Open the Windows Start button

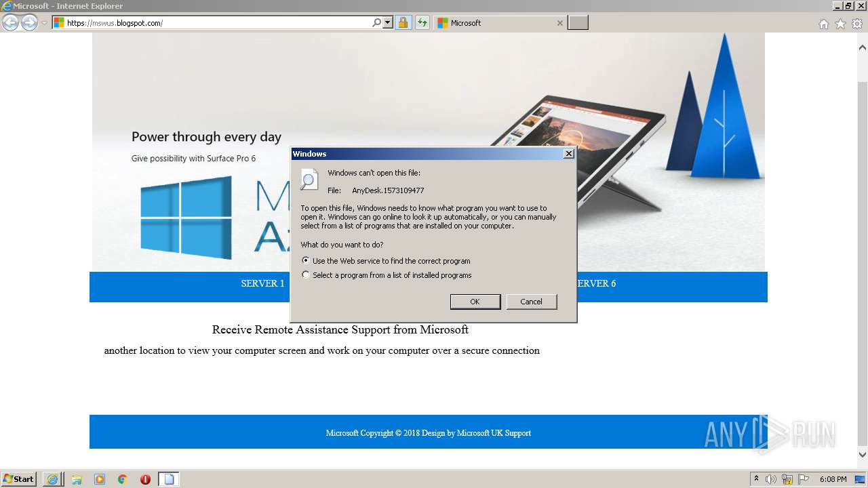[19, 479]
